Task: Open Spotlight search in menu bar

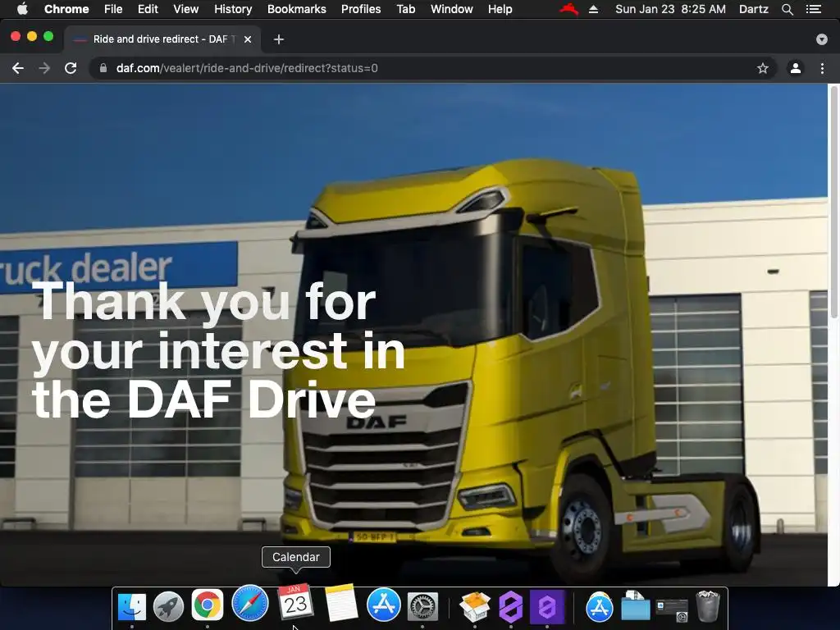Action: pyautogui.click(x=787, y=9)
